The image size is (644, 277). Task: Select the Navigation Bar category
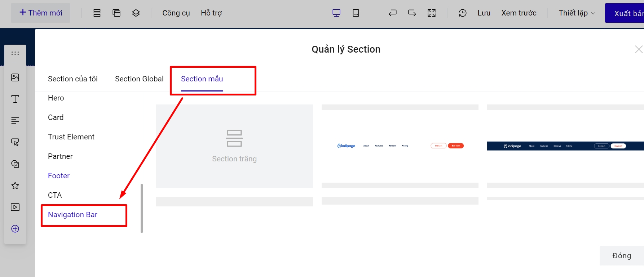point(72,215)
